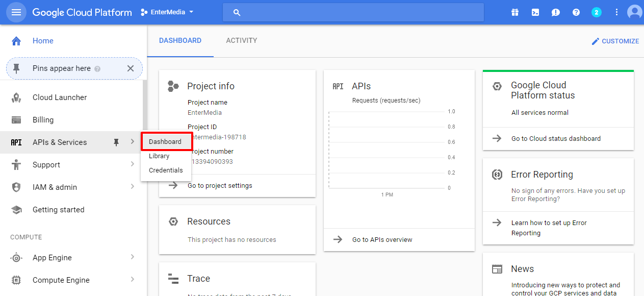The height and width of the screenshot is (296, 644).
Task: Click the IAM & admin shield icon
Action: point(16,187)
